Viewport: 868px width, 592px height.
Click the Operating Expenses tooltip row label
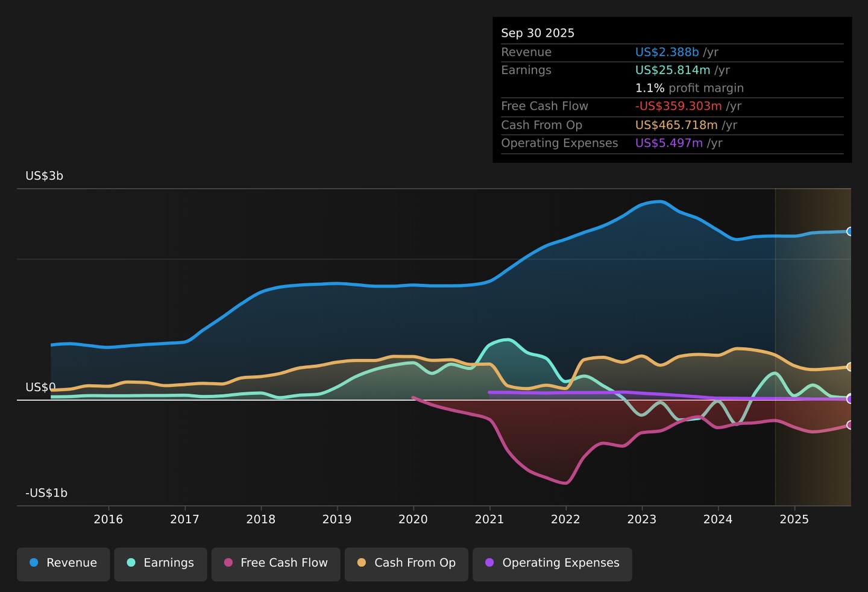(560, 143)
